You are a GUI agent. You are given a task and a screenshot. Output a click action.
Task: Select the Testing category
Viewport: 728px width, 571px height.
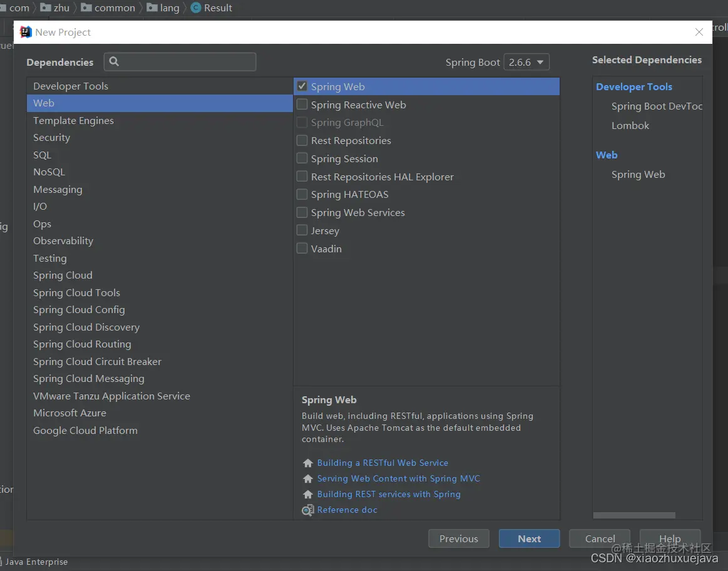160,258
